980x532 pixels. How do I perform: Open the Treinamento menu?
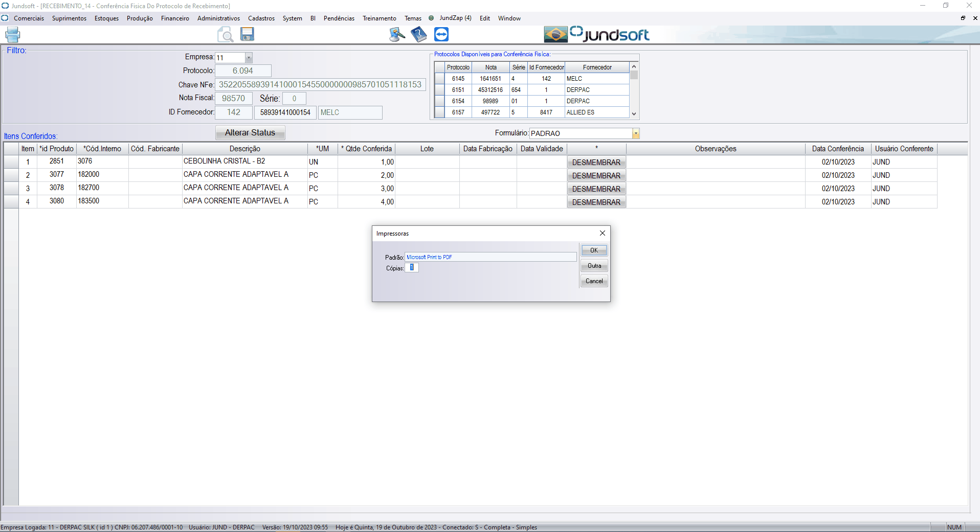(379, 18)
